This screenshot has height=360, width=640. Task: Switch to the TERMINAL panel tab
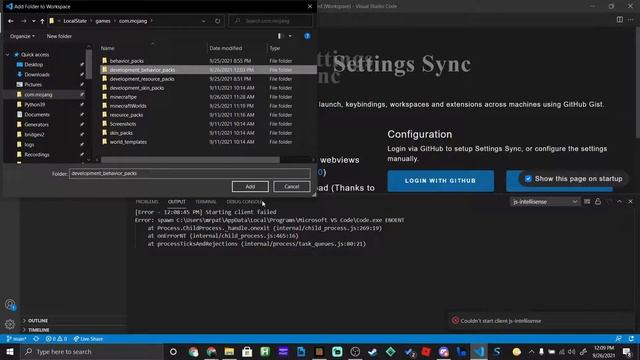pyautogui.click(x=206, y=202)
